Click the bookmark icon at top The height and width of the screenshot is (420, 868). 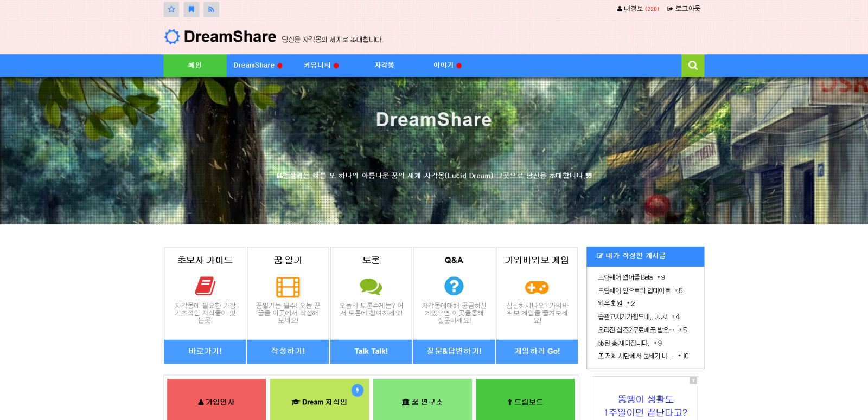point(191,9)
